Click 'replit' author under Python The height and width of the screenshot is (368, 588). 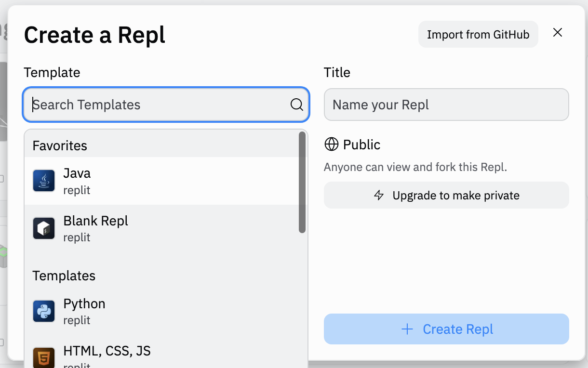(77, 320)
